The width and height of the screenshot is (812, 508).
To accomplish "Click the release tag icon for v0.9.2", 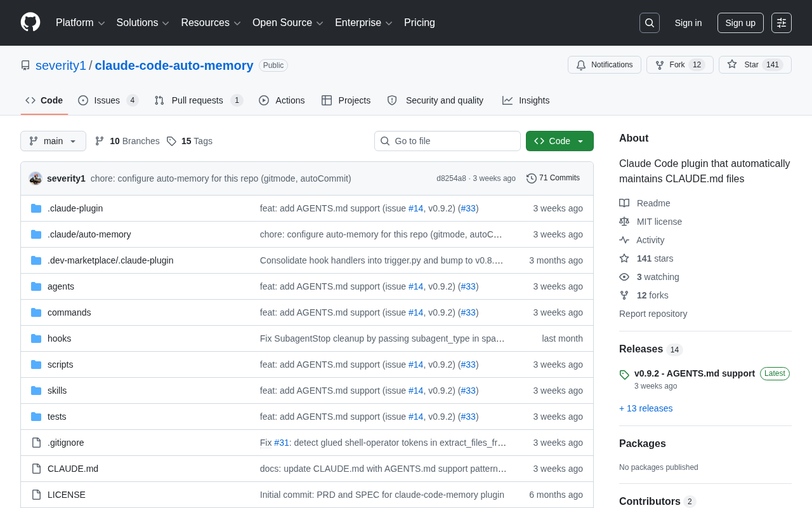I will tap(624, 375).
